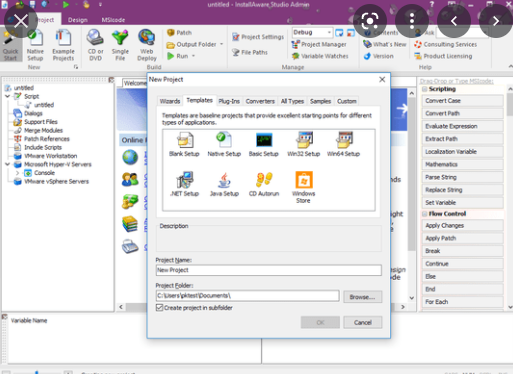Select the Win64 Setup template
This screenshot has width=513, height=374.
point(343,144)
